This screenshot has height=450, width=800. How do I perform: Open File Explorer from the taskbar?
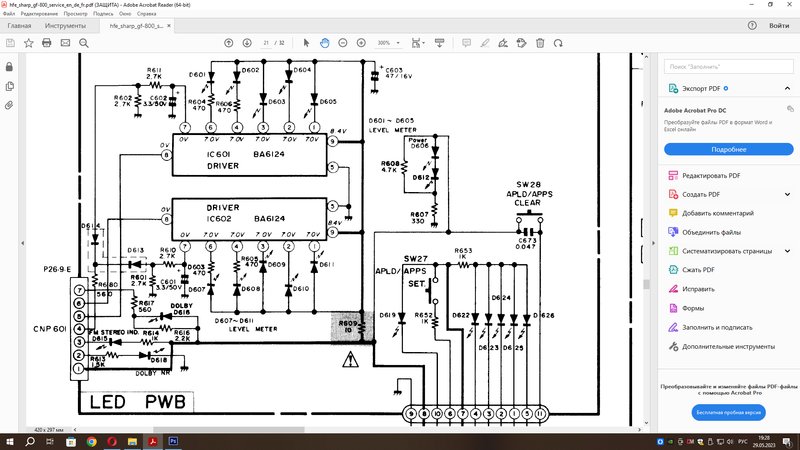[x=132, y=441]
